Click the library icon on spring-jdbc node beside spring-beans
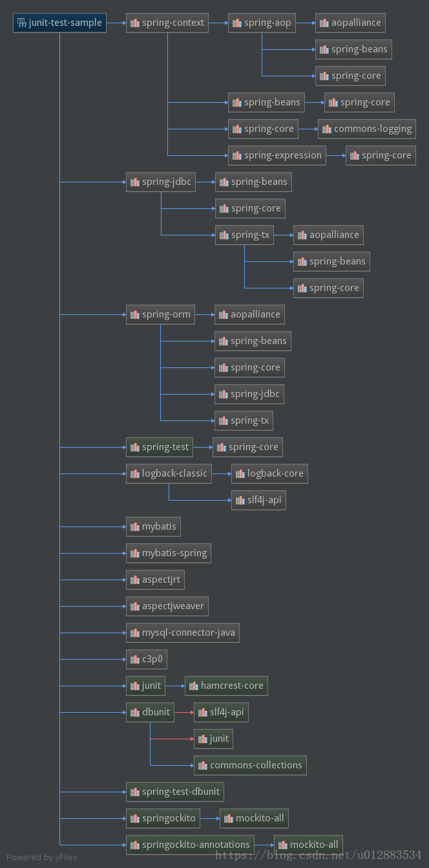The width and height of the screenshot is (429, 868). click(134, 182)
